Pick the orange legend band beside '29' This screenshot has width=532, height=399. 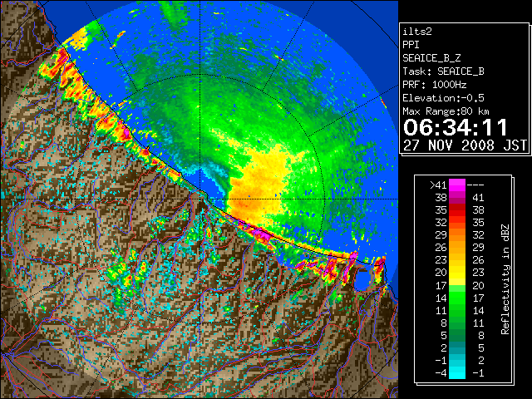[x=457, y=235]
